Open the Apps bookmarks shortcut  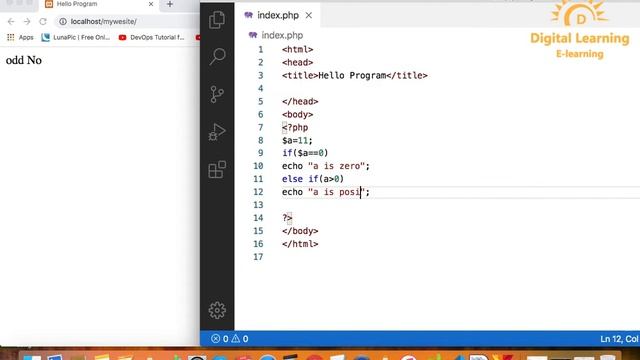pos(20,37)
